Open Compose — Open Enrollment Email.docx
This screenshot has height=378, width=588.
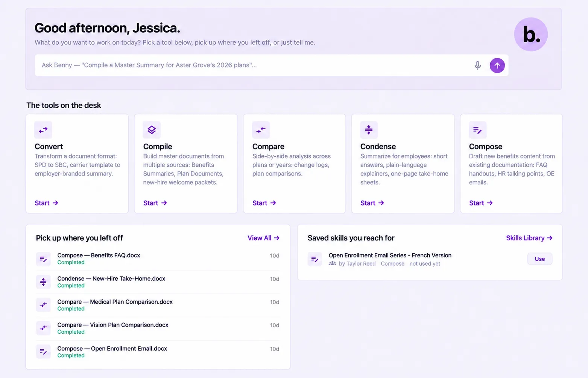[158, 352]
